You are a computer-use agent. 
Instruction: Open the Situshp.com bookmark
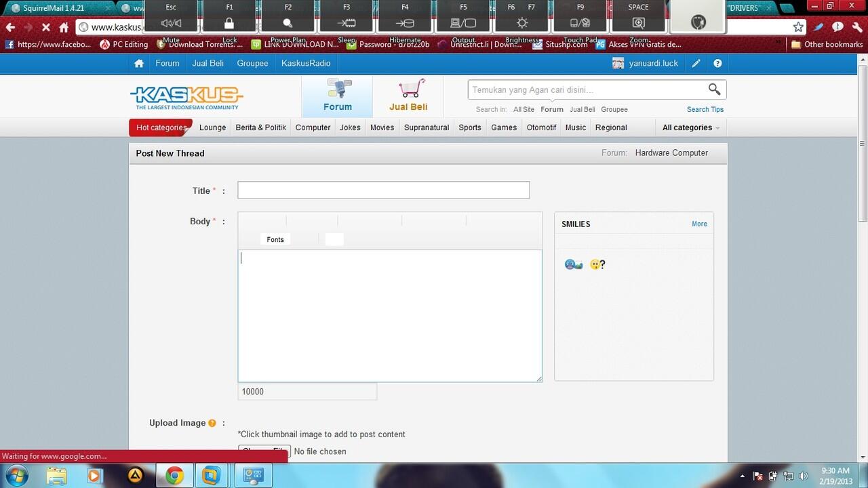tap(561, 45)
